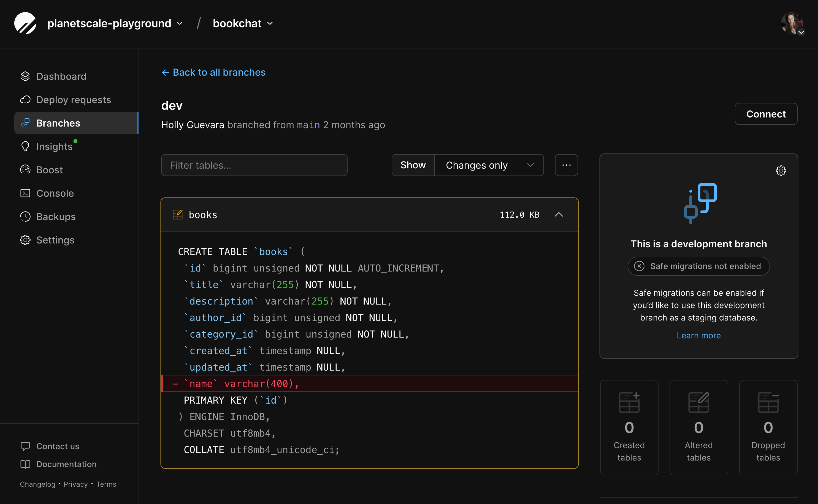This screenshot has height=504, width=818.
Task: Click the Filter tables input field
Action: pos(254,165)
